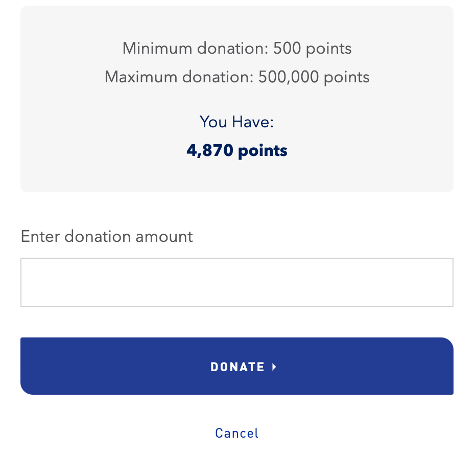Click the You Have: label
The image size is (476, 453).
click(236, 122)
